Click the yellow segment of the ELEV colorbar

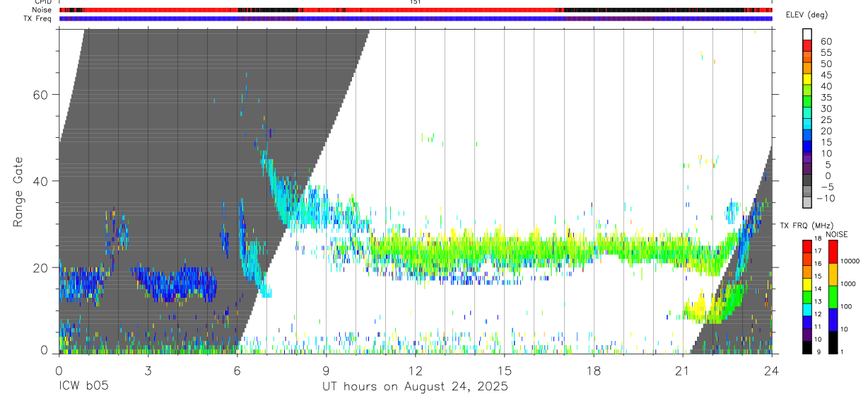[x=808, y=79]
